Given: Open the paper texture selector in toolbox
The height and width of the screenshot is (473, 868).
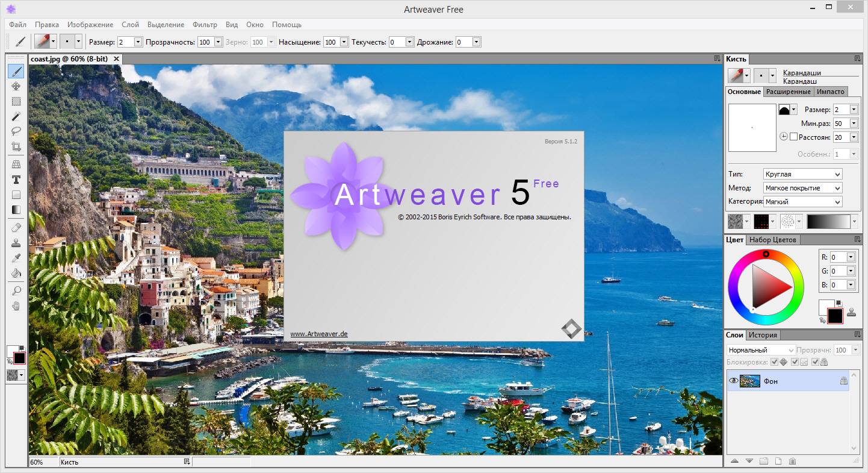Looking at the screenshot, I should click(x=16, y=375).
